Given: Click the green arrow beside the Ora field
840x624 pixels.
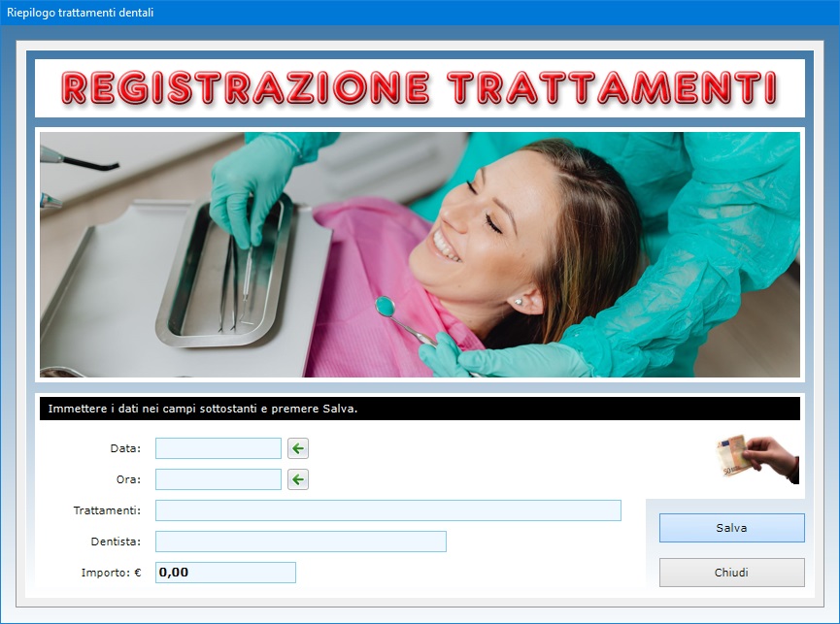Looking at the screenshot, I should (298, 479).
